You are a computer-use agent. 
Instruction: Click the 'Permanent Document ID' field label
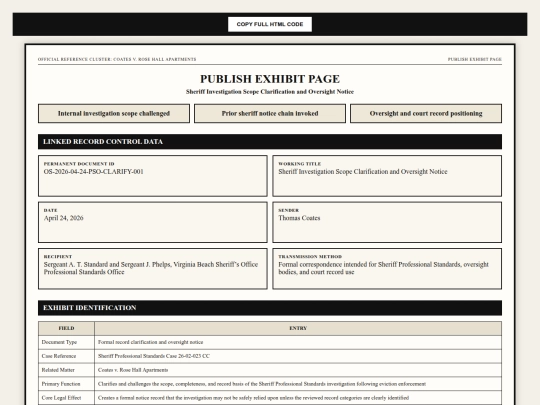(x=79, y=164)
